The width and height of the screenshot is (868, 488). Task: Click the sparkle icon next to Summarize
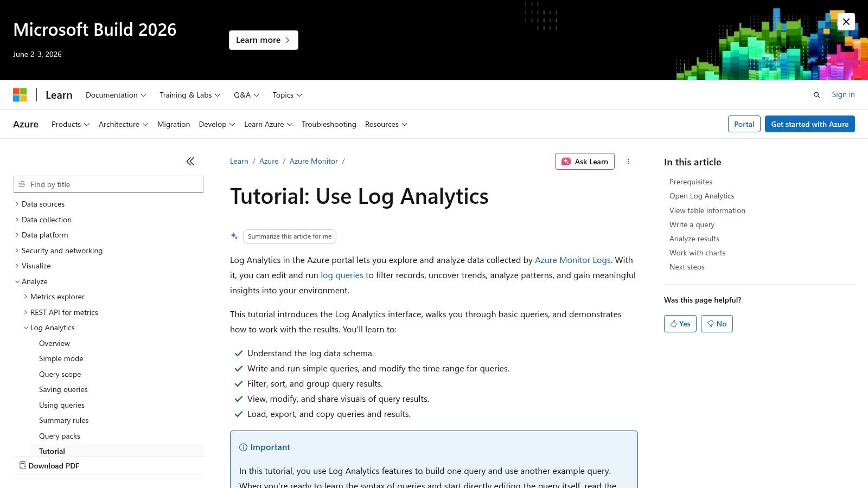[234, 235]
